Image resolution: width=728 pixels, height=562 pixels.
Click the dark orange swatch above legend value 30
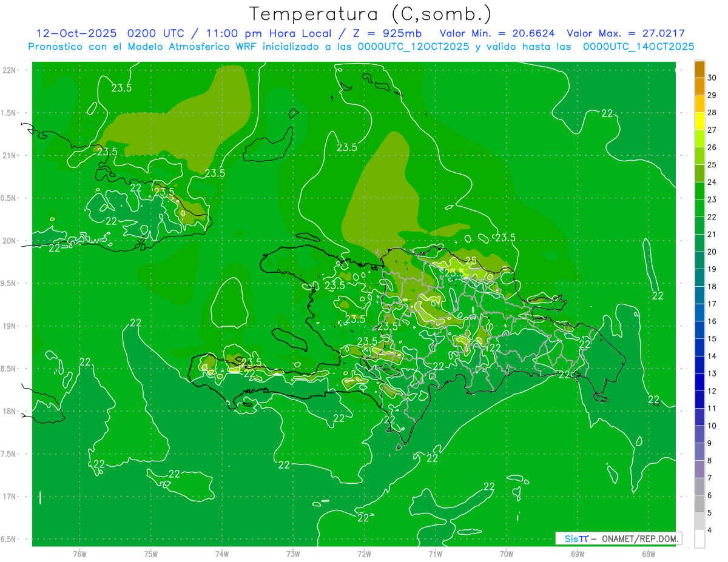coord(699,69)
